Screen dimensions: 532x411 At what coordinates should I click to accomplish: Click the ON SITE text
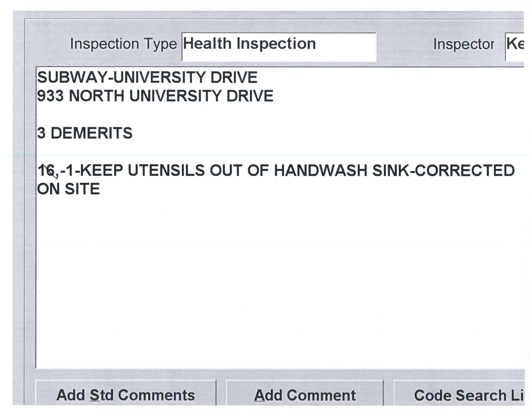pos(69,189)
